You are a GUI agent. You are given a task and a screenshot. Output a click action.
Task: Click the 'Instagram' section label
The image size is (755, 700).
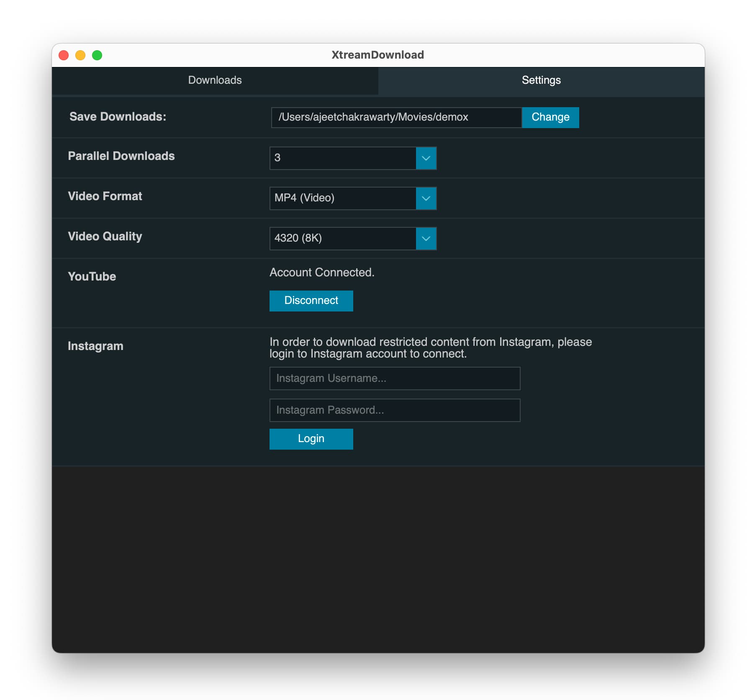pos(95,346)
